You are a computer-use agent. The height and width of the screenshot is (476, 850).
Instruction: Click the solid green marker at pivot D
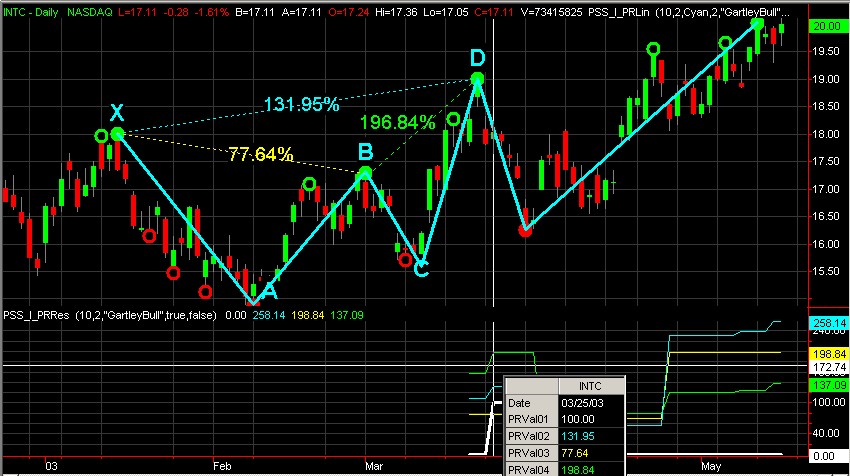[477, 79]
